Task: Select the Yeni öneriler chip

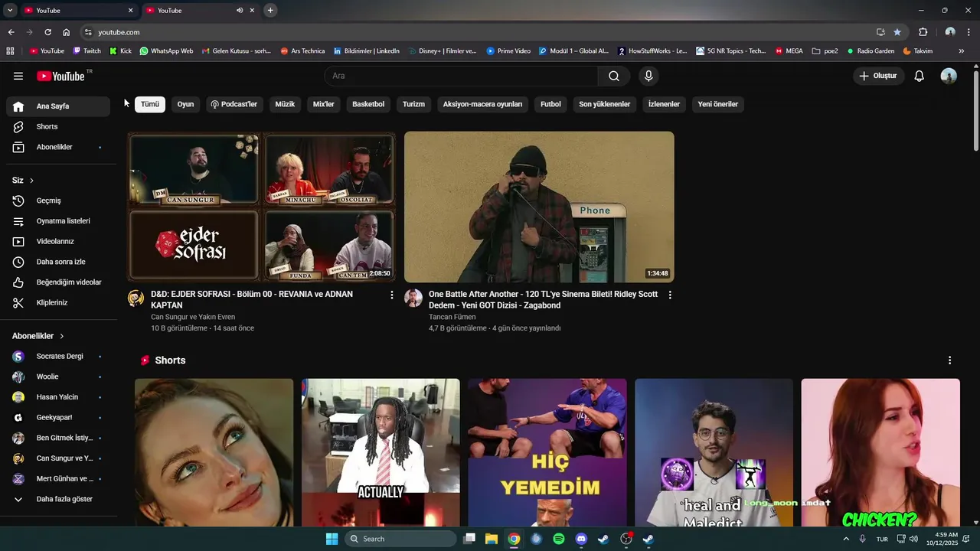Action: coord(717,104)
